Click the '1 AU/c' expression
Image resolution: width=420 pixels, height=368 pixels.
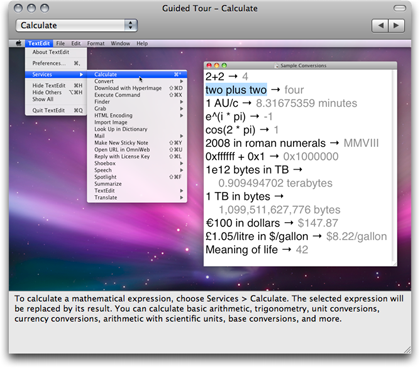(222, 103)
